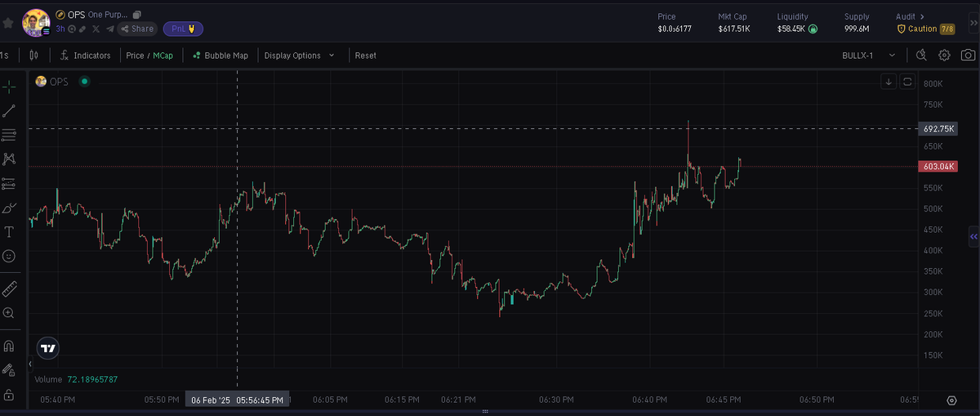This screenshot has height=416, width=980.
Task: Open time axis settings gear
Action: pos(951,400)
